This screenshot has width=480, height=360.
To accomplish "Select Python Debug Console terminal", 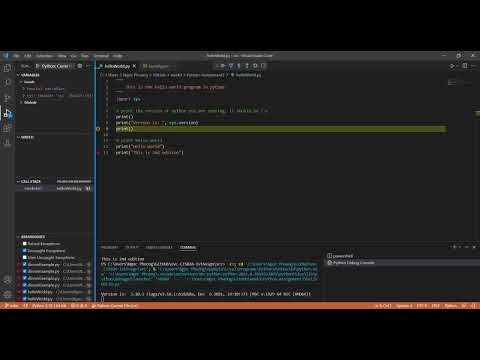I will tap(351, 263).
